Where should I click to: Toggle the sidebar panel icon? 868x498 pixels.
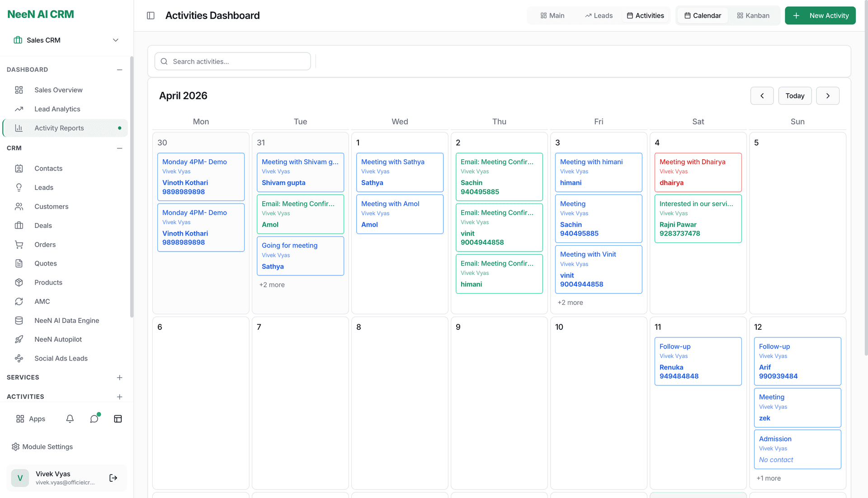pyautogui.click(x=151, y=16)
